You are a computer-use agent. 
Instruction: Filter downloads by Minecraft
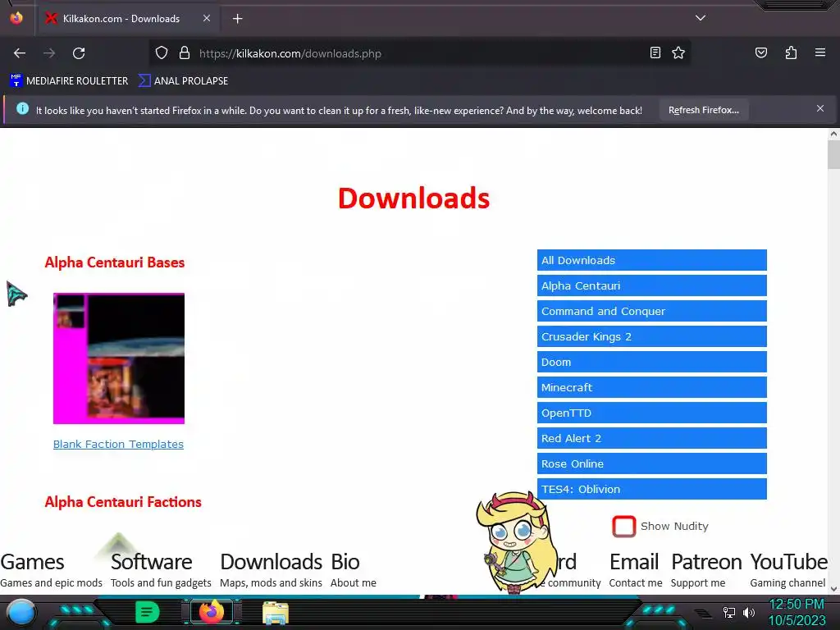651,387
